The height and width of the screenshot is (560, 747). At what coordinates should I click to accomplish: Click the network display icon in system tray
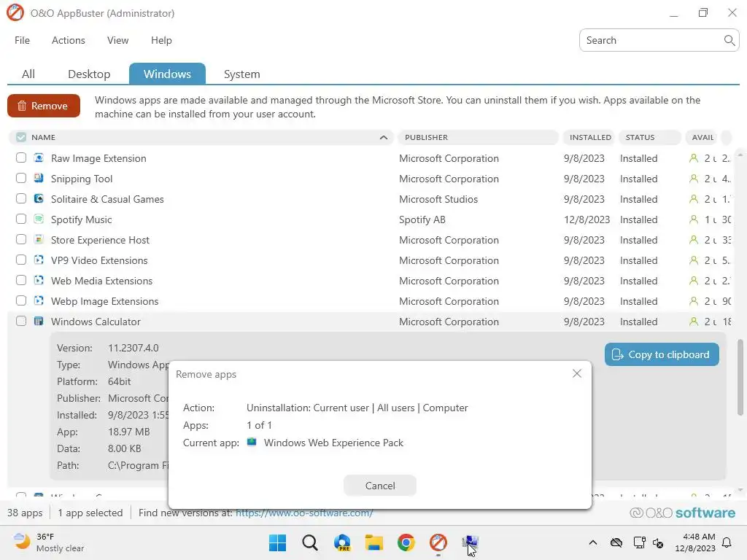click(639, 542)
